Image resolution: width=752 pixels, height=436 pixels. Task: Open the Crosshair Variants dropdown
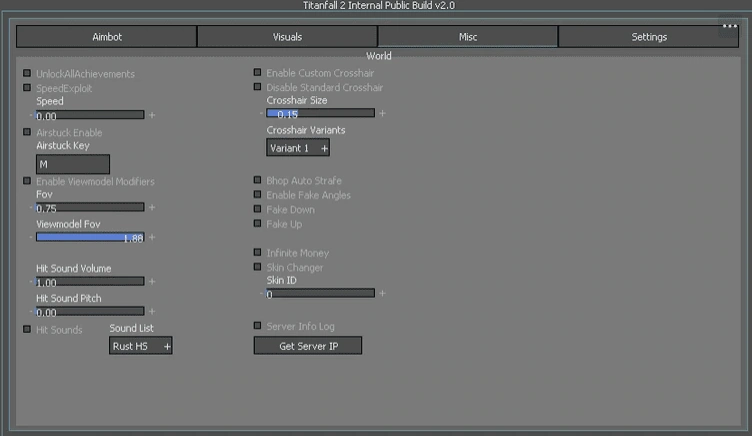pyautogui.click(x=298, y=148)
